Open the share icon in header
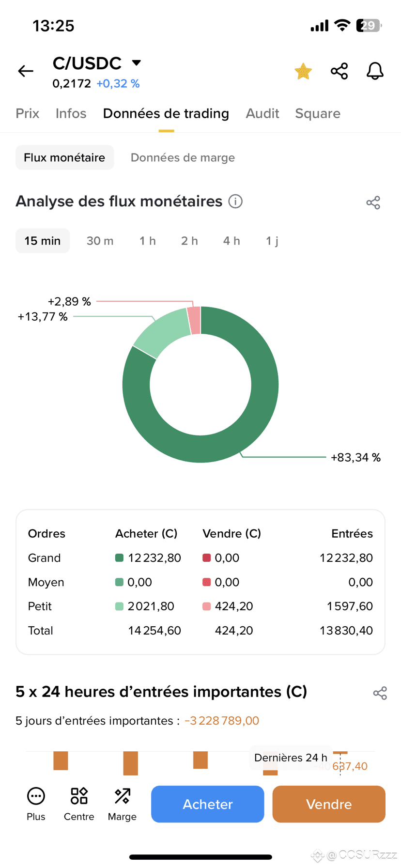Viewport: 401px width, 868px height. point(339,71)
